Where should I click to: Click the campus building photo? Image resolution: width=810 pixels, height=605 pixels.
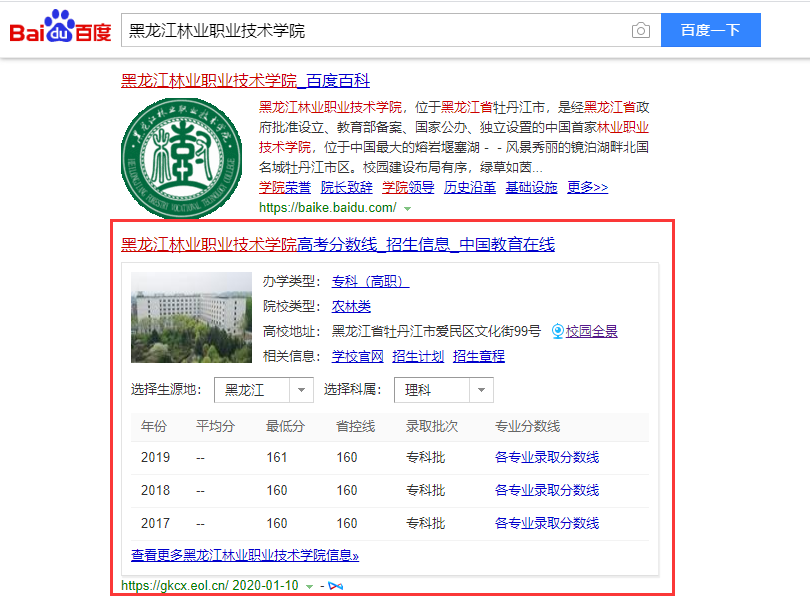coord(191,317)
